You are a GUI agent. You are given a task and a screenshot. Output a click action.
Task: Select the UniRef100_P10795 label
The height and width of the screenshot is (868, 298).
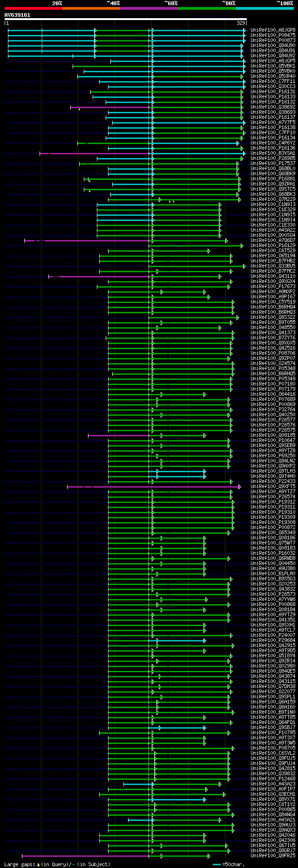pos(273,732)
